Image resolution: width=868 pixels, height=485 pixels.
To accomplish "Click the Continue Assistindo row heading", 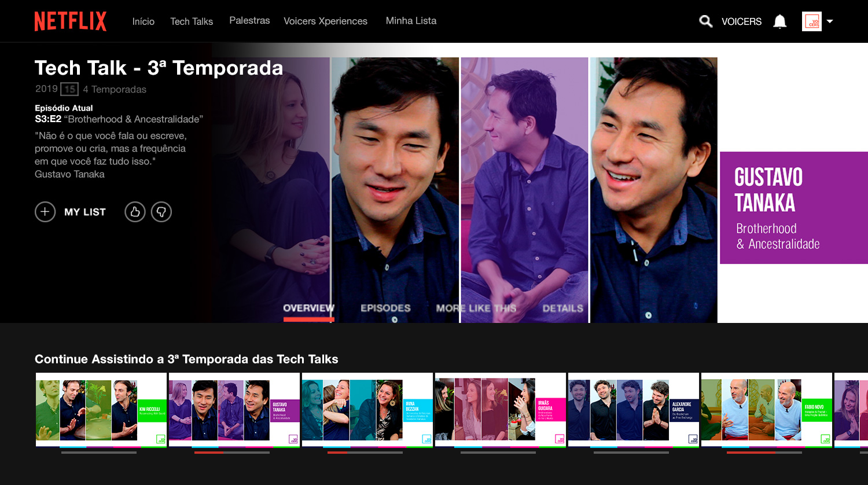I will [186, 359].
